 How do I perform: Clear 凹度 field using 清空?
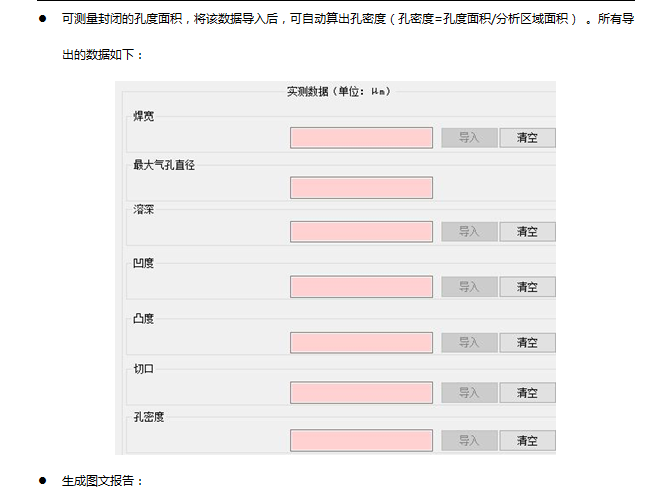pos(527,287)
